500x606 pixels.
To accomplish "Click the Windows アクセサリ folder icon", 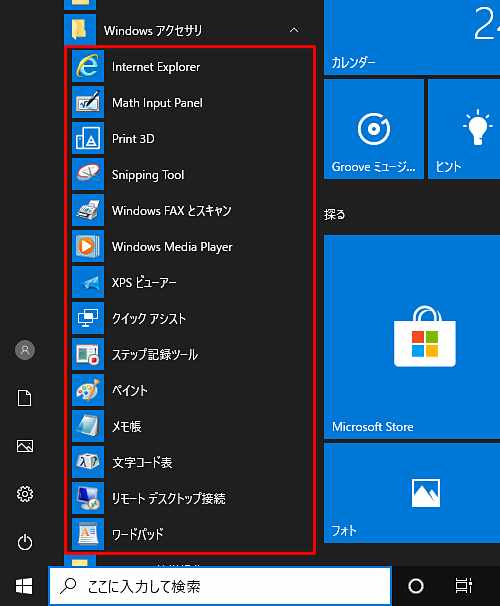I will [x=80, y=30].
